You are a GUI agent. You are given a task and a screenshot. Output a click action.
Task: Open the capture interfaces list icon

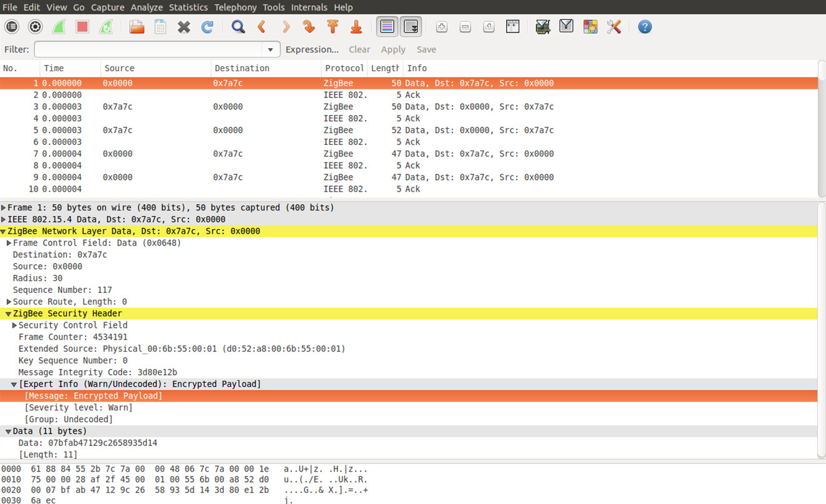[x=12, y=27]
